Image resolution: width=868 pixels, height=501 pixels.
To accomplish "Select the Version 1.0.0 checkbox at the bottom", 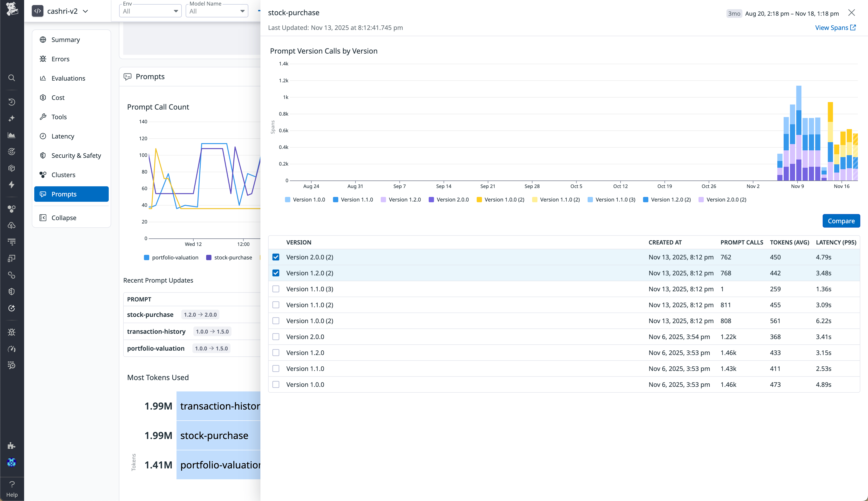I will pos(276,384).
